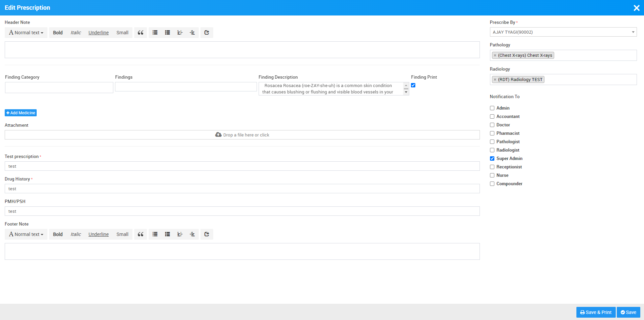The height and width of the screenshot is (320, 644).
Task: Apply blockquote formatting in Footer Note toolbar
Action: coord(141,234)
